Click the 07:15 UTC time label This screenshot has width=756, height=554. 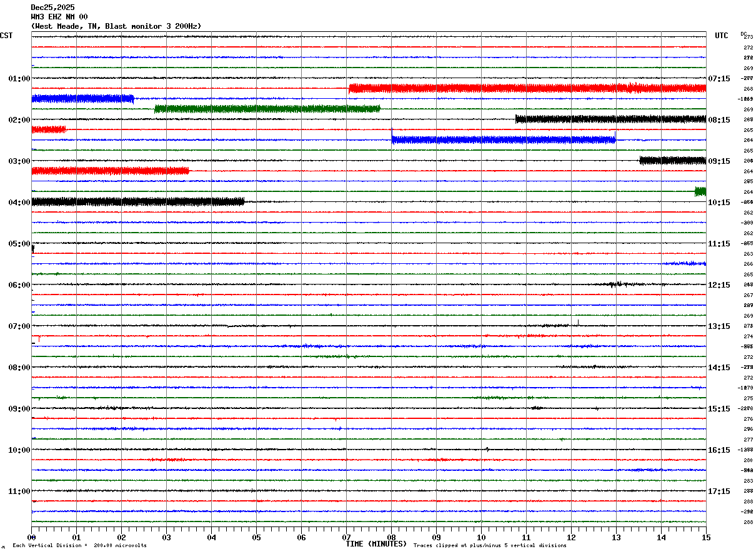click(x=719, y=79)
